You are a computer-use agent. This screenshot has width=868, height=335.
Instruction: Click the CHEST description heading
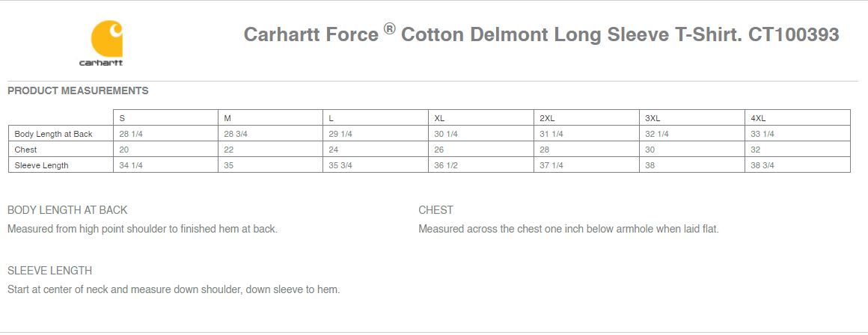tap(435, 210)
